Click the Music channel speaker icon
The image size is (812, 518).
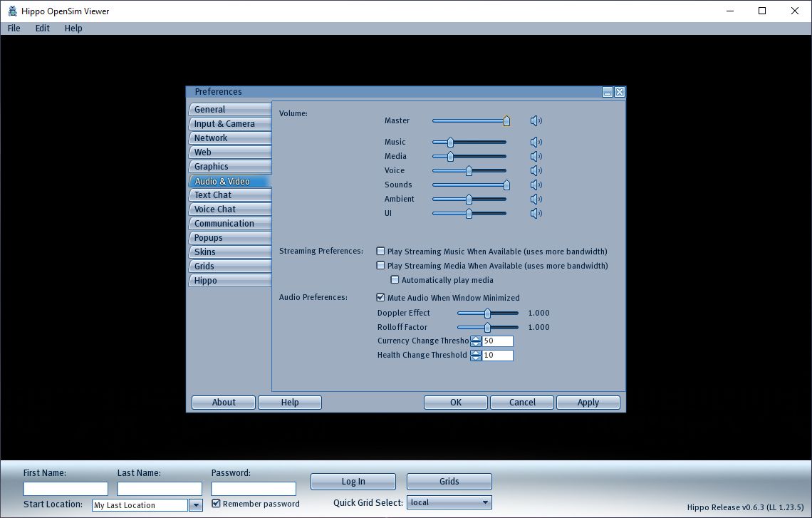coord(536,142)
